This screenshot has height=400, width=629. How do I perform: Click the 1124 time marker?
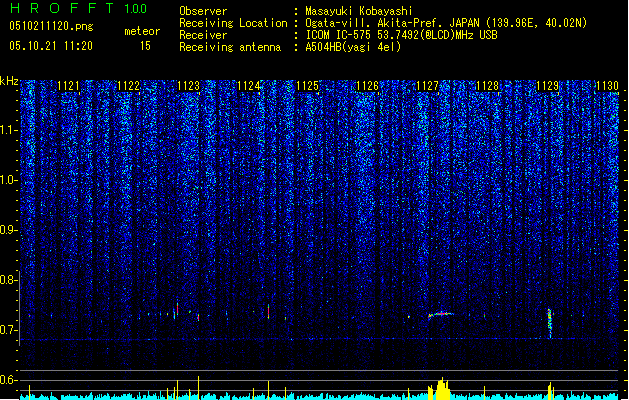tap(248, 86)
